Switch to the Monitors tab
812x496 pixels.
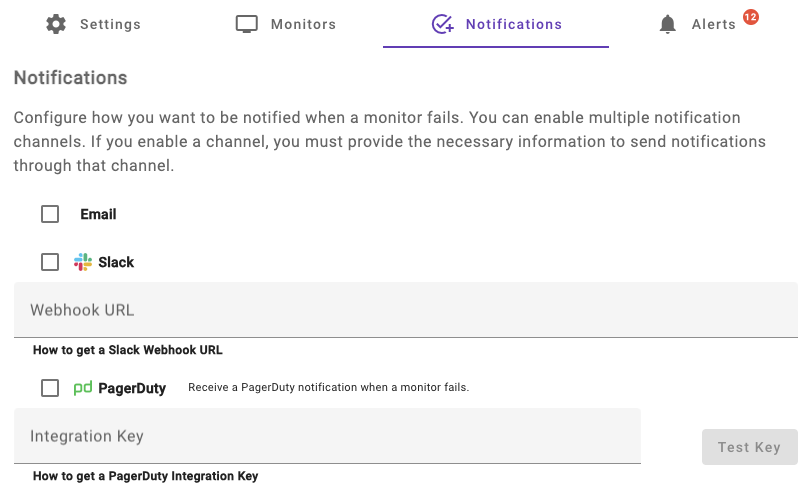click(303, 24)
